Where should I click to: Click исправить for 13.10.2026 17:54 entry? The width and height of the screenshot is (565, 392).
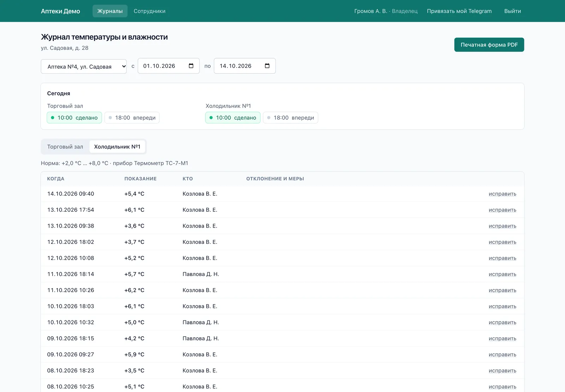pyautogui.click(x=502, y=210)
